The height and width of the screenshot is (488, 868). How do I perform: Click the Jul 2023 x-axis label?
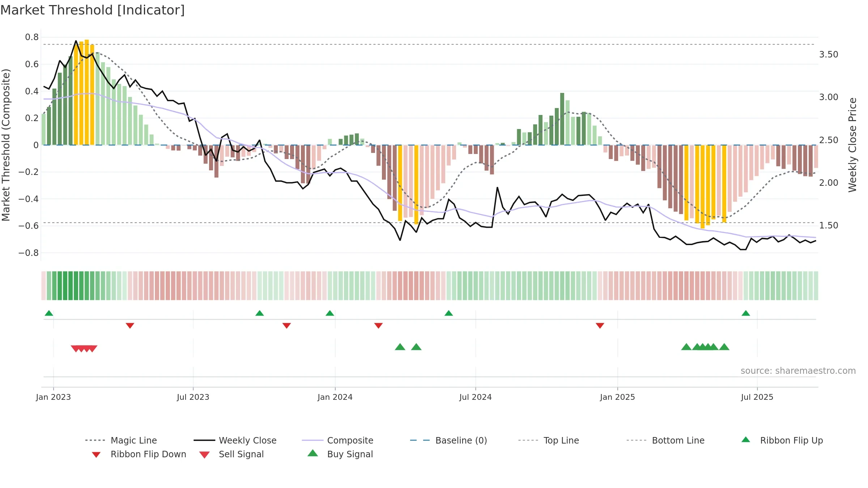(193, 397)
